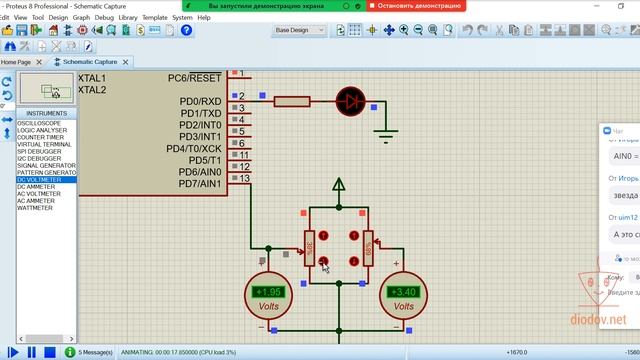Open the Debug menu
Screen dimensions: 640x360
(104, 18)
